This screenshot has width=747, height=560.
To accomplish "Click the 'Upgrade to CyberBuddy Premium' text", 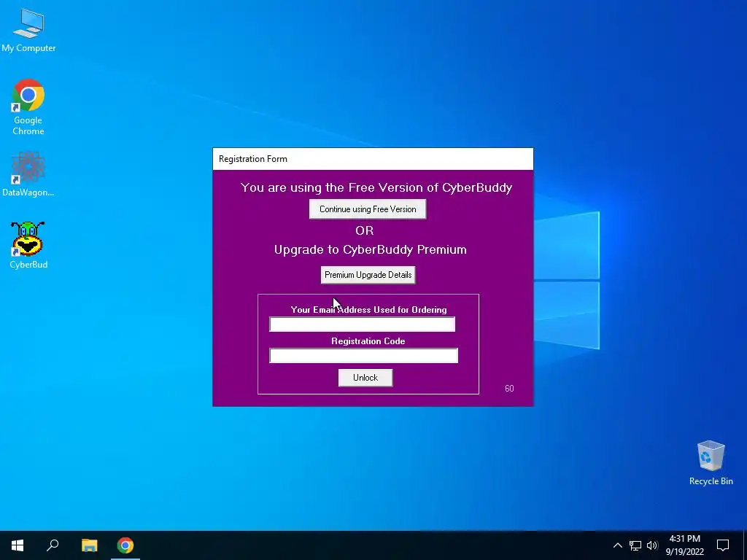I will pyautogui.click(x=370, y=249).
